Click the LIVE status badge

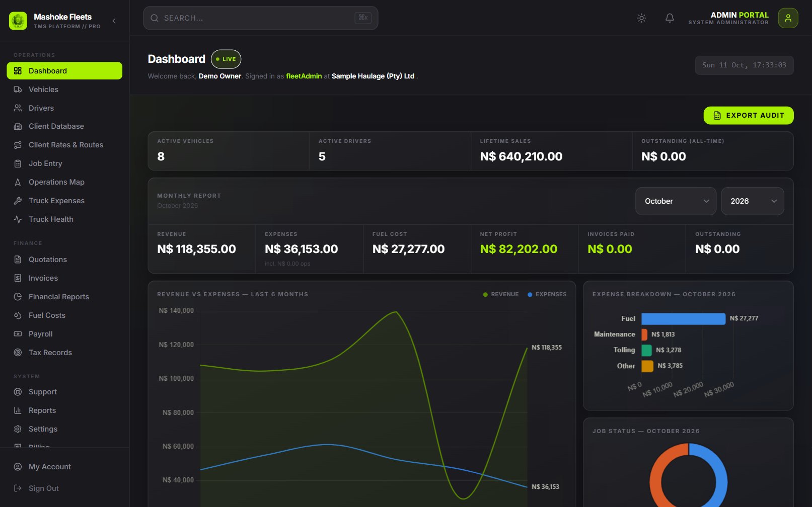click(226, 59)
